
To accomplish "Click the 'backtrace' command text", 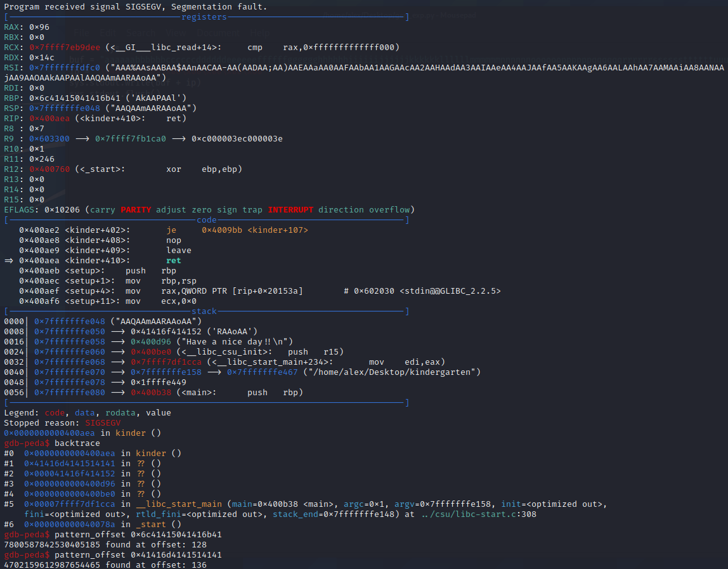I will (77, 443).
